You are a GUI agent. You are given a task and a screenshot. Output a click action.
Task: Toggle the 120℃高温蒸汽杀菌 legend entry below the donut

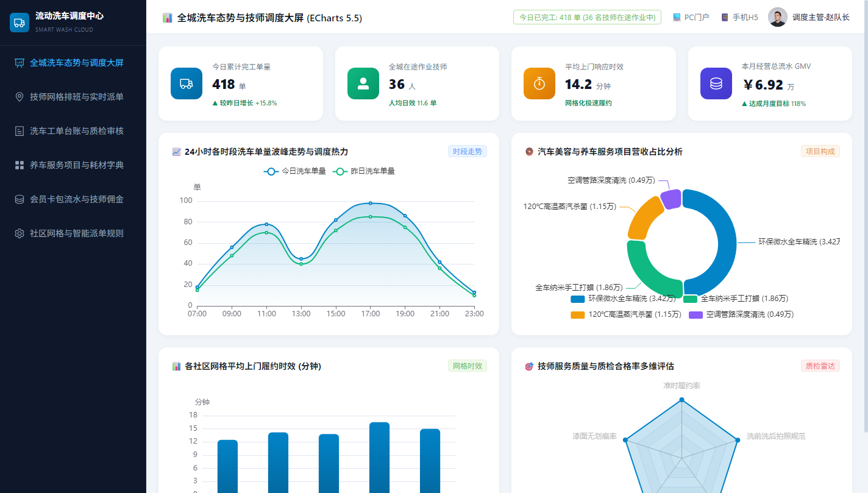coord(625,314)
